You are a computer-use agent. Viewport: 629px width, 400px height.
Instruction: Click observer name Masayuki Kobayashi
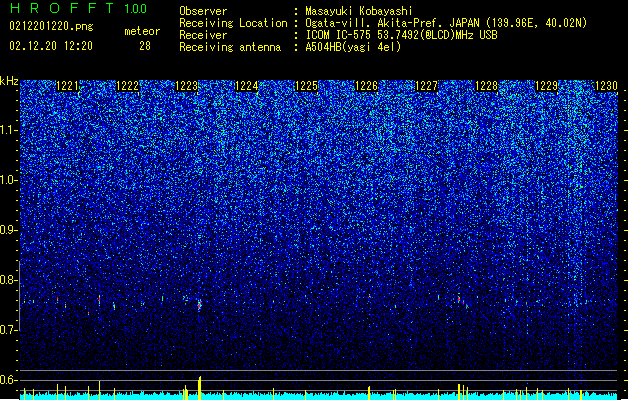point(359,11)
